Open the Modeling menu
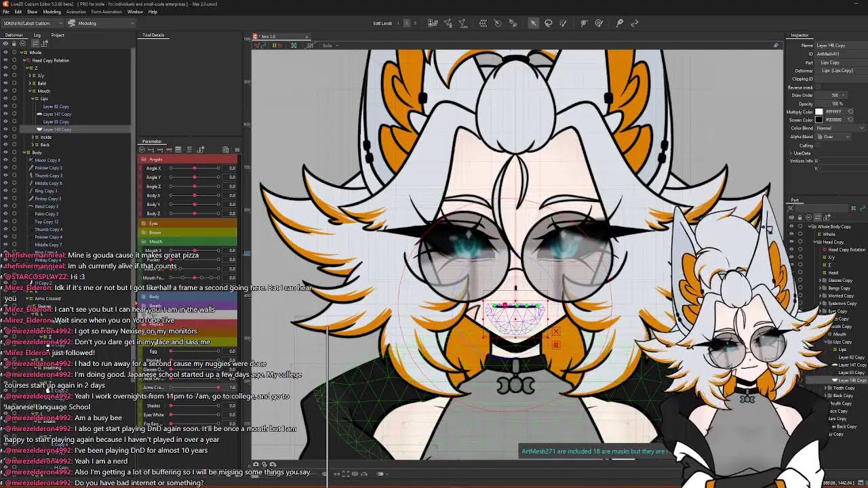The height and width of the screenshot is (488, 868). 52,12
